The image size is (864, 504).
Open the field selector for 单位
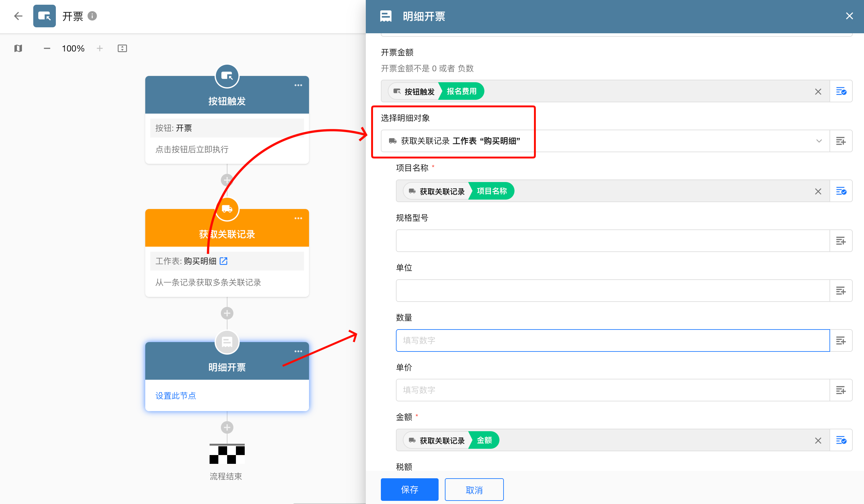pos(840,291)
